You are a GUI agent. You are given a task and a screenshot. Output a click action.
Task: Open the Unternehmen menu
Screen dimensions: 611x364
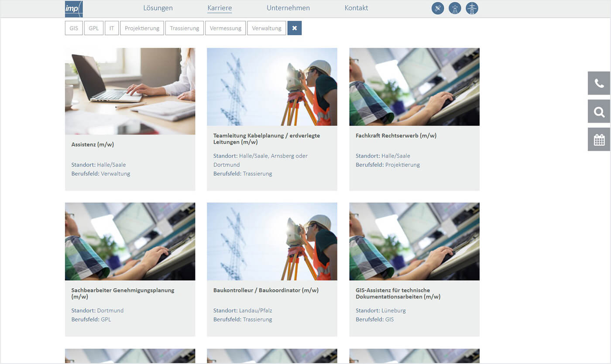pos(288,8)
